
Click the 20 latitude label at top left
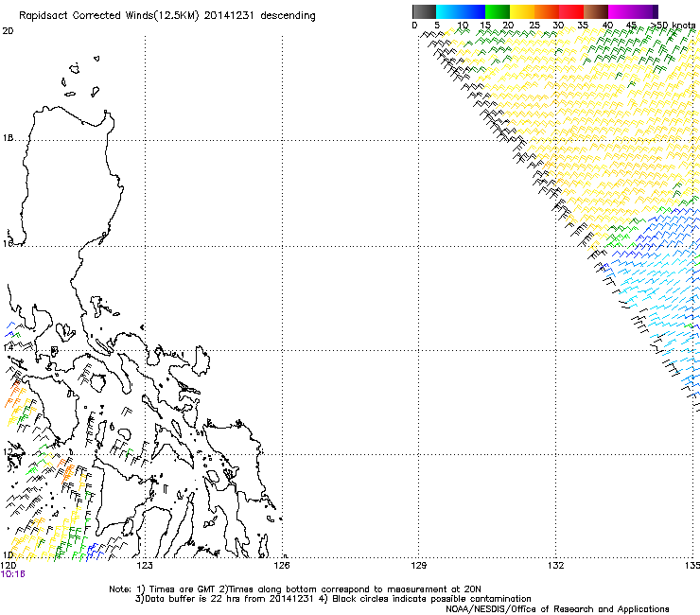(x=8, y=31)
